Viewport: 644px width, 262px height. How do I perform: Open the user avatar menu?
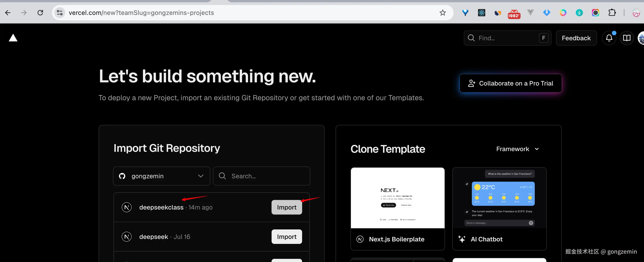[x=641, y=38]
